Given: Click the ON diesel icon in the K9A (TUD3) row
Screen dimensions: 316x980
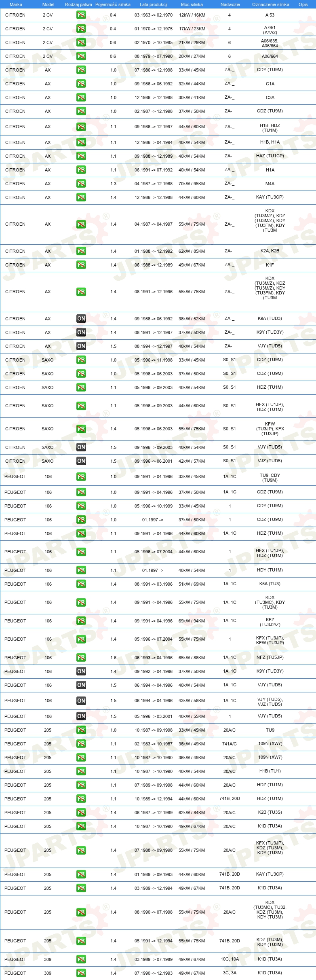Looking at the screenshot, I should click(x=81, y=319).
